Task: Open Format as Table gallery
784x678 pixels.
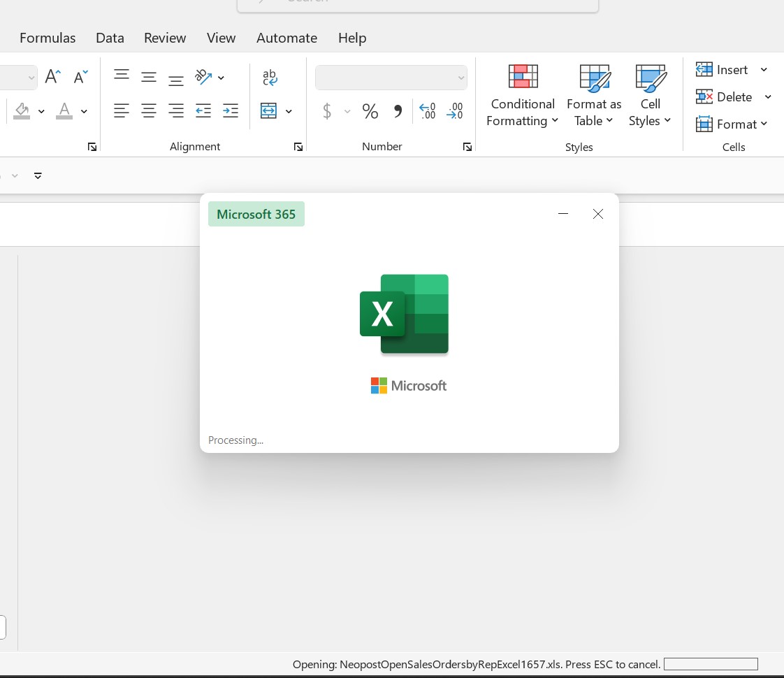Action: coord(594,96)
